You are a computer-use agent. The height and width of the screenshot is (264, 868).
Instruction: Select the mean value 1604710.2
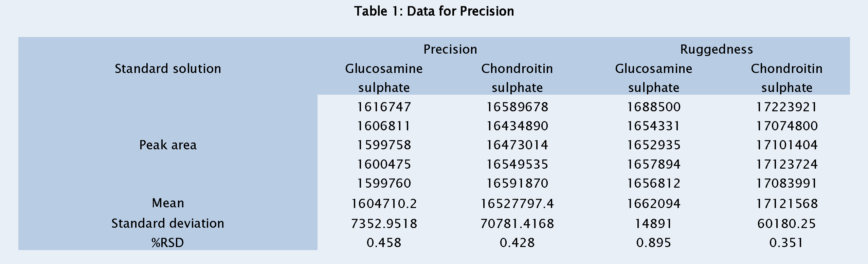tap(384, 204)
